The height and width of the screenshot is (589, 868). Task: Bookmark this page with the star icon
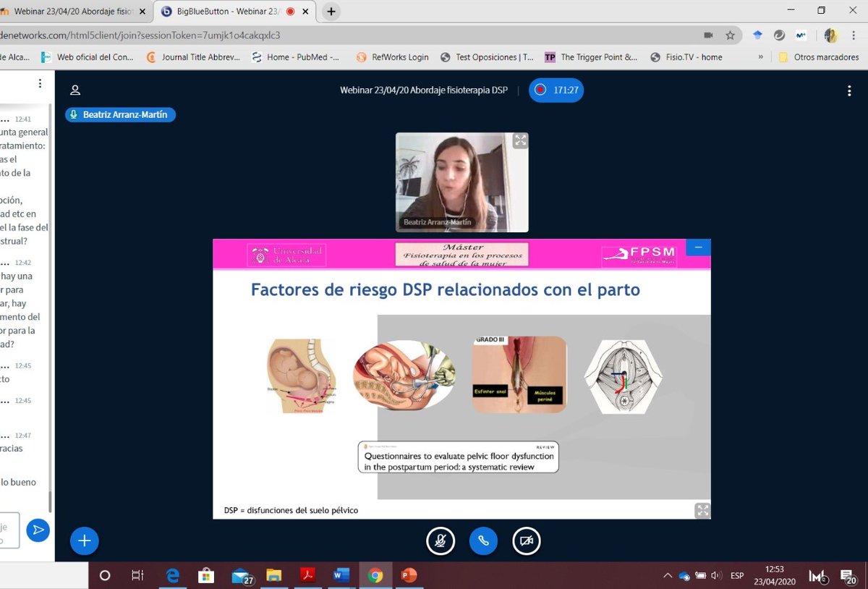tap(731, 35)
